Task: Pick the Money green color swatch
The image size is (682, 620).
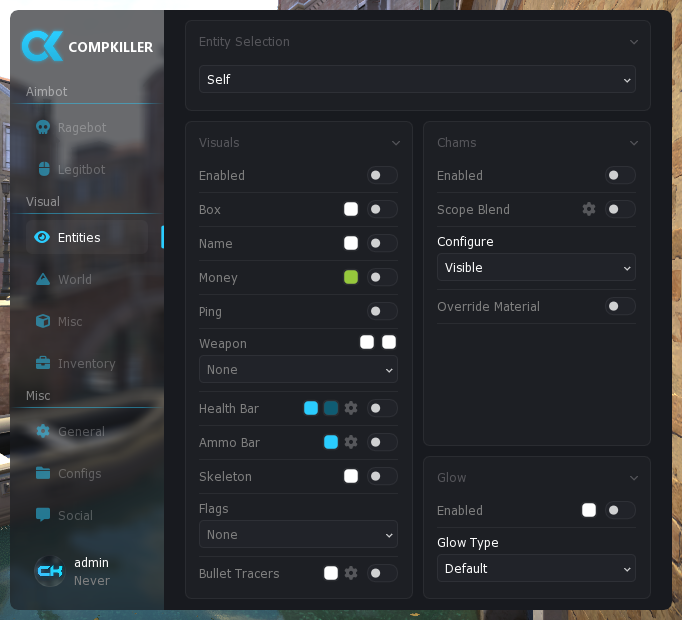Action: pos(351,277)
